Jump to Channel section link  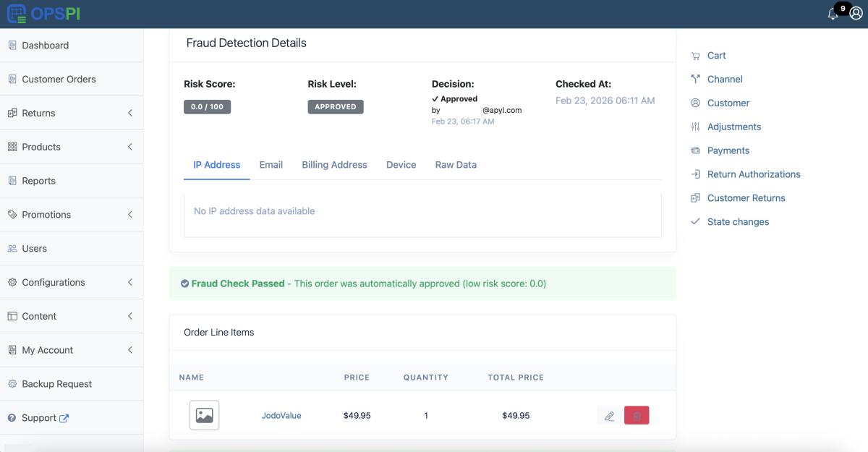[x=725, y=79]
